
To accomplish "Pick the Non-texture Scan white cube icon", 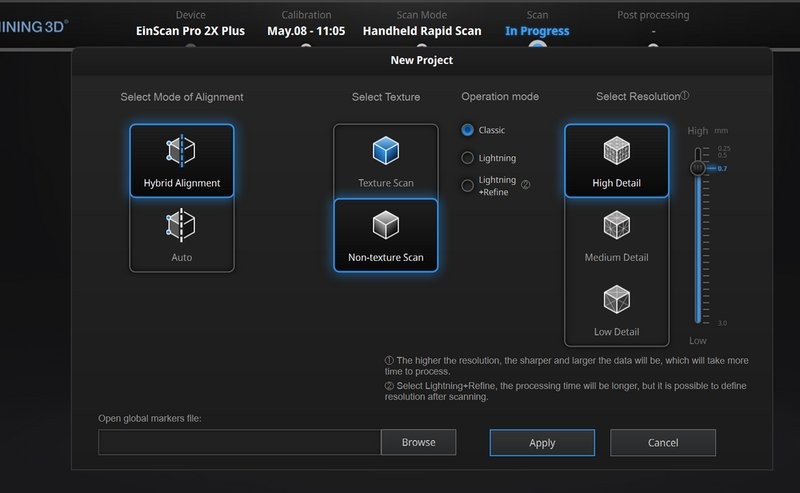I will (x=385, y=224).
